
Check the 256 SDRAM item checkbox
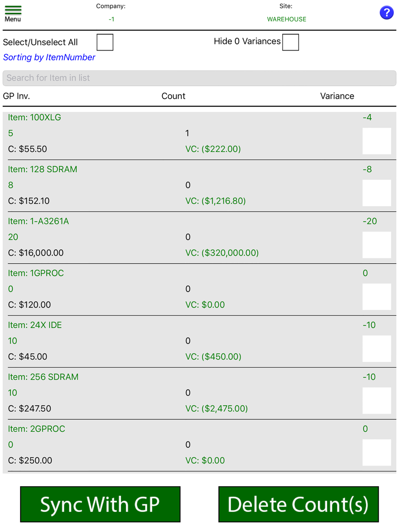click(376, 400)
